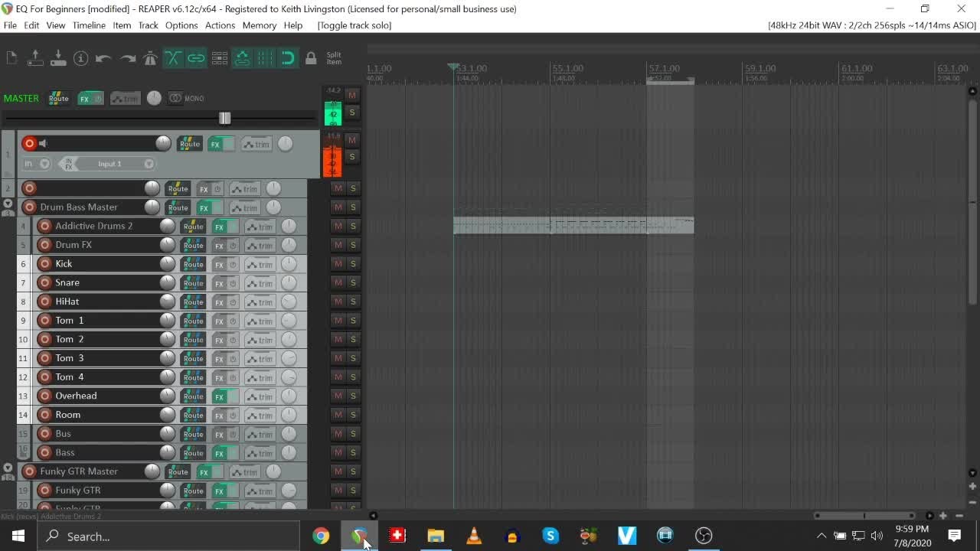
Task: Click the media item on Addictive Drums 2
Action: click(573, 225)
